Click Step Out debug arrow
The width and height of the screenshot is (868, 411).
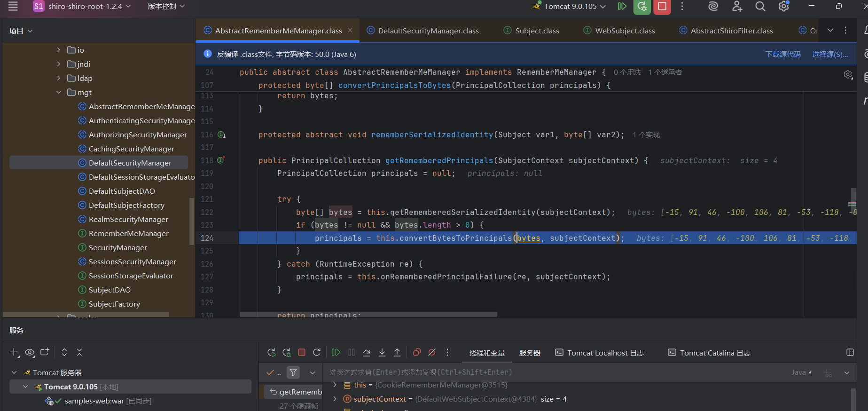[x=397, y=353]
